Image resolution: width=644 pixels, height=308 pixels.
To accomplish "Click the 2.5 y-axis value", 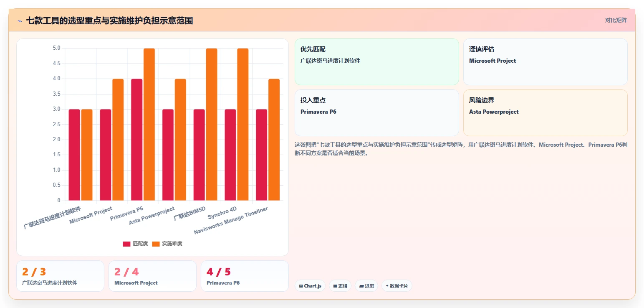I will point(56,125).
